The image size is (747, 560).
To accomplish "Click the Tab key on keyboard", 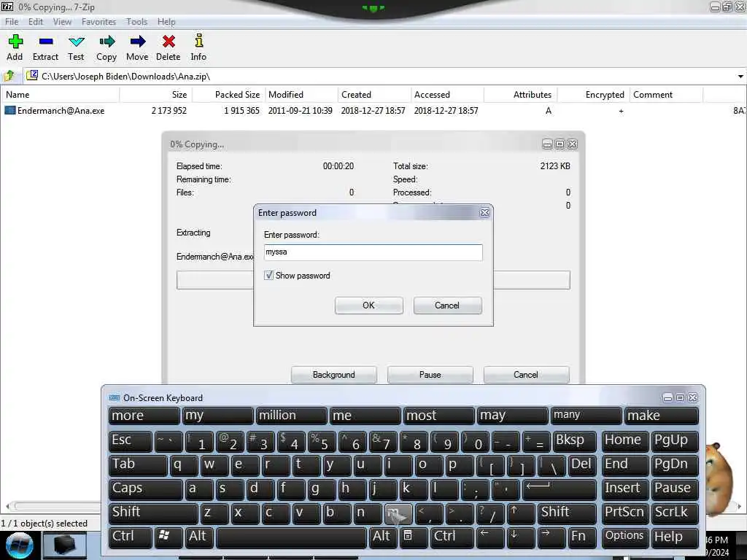I will [138, 464].
